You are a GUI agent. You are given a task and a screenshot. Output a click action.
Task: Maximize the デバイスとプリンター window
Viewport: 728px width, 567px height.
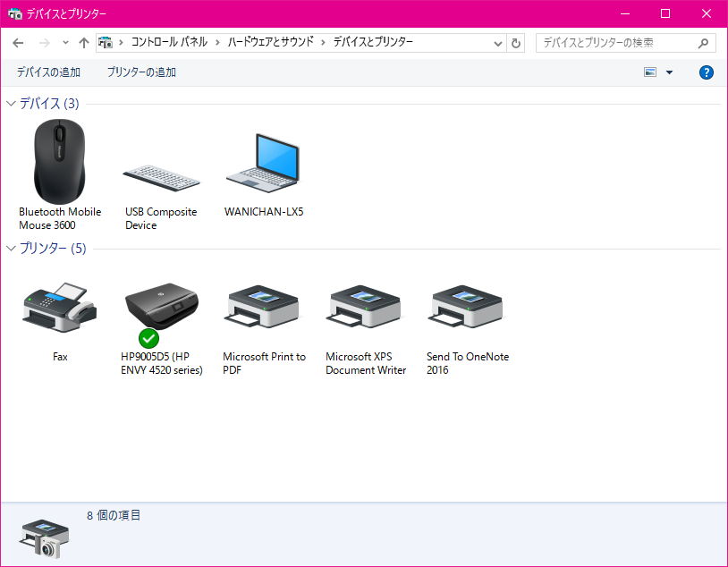(665, 13)
